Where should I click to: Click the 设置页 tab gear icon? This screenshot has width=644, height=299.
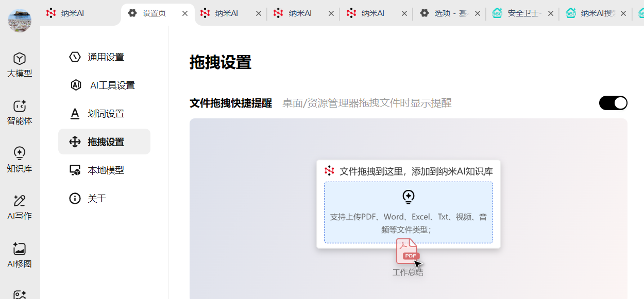point(132,13)
